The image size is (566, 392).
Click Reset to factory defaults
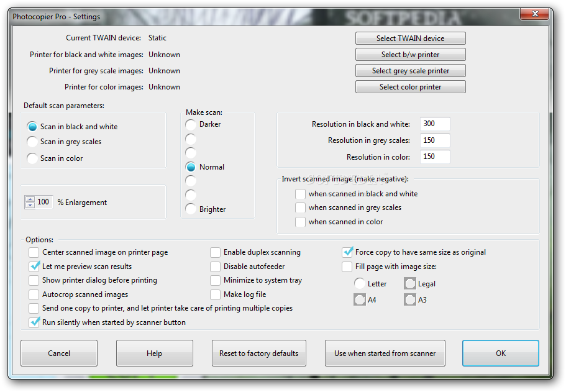(x=259, y=353)
